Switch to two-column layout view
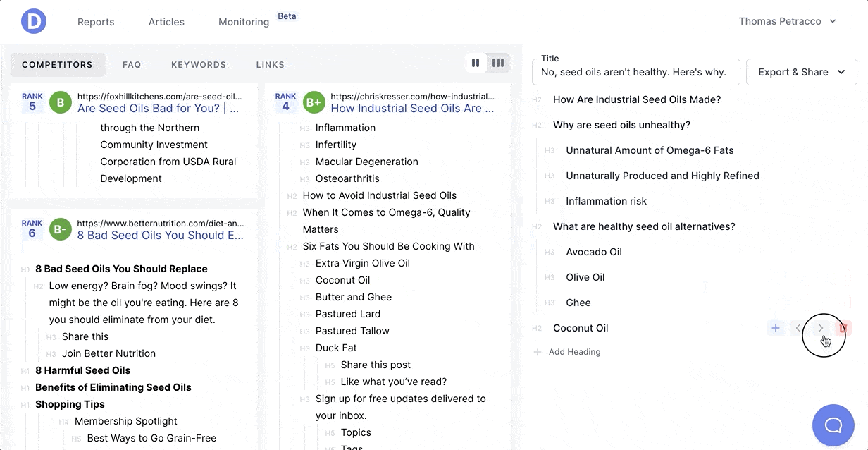868x450 pixels. (476, 63)
